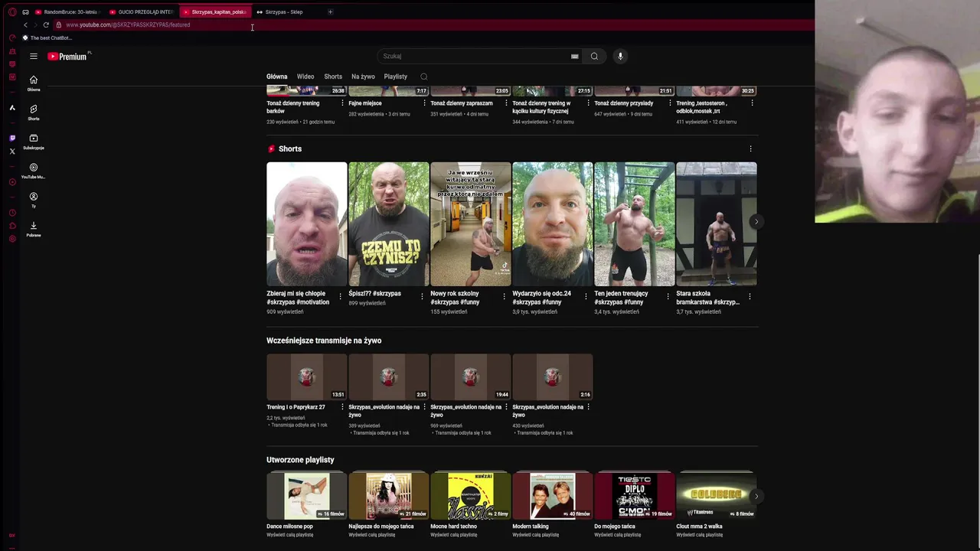Open X (Twitter) in the Opera sidebar
This screenshot has width=980, height=551.
pos(12,152)
